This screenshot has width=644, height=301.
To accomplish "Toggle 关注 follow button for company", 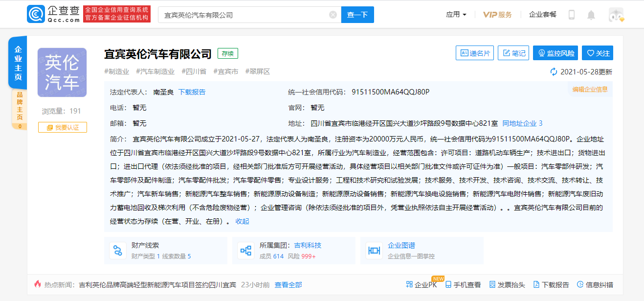I will pos(598,53).
